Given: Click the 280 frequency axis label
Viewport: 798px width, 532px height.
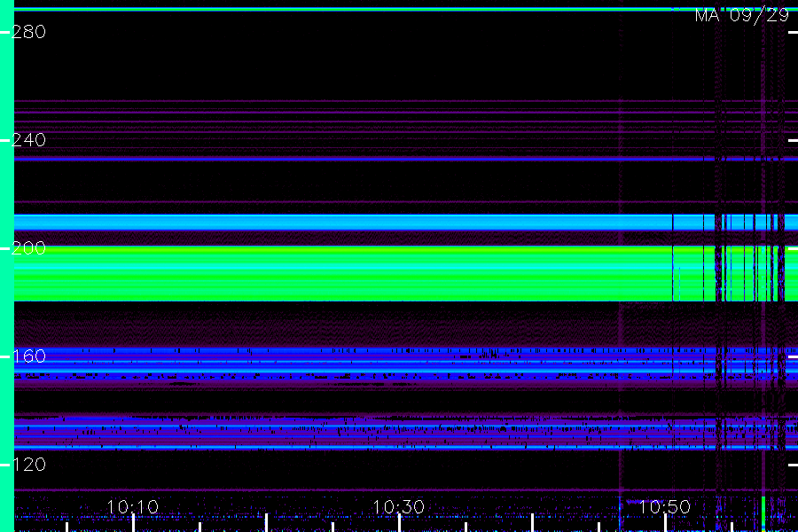Looking at the screenshot, I should 28,32.
